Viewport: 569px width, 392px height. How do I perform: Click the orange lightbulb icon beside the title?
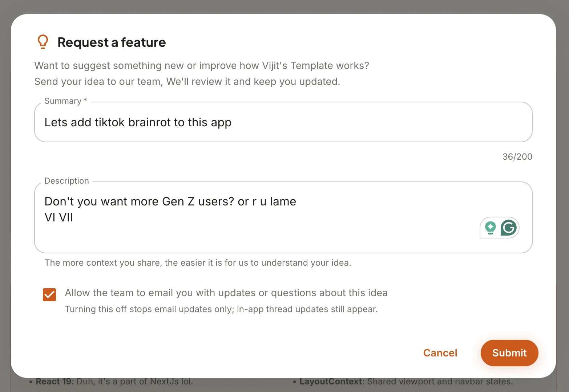(43, 42)
